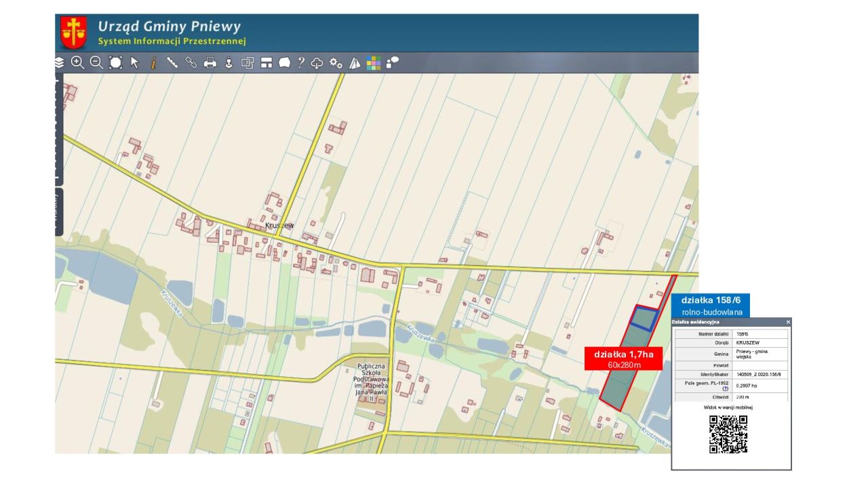The height and width of the screenshot is (488, 868).
Task: Click the Numer działki row label
Action: coord(713,334)
